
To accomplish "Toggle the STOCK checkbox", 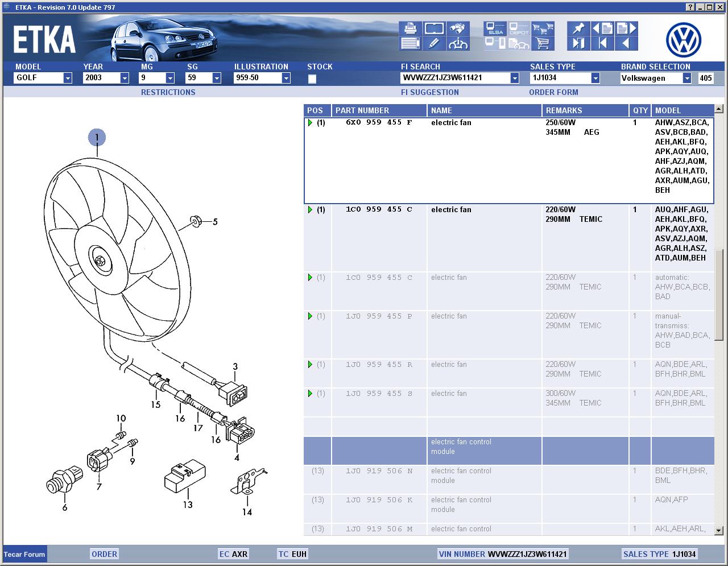I will (x=312, y=79).
